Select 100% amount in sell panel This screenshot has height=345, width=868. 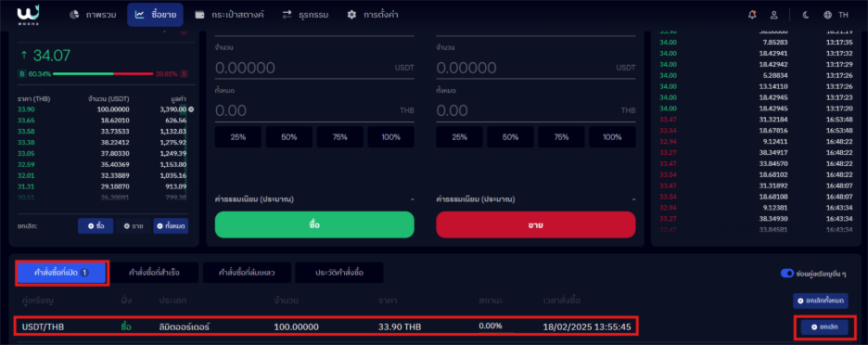click(612, 136)
